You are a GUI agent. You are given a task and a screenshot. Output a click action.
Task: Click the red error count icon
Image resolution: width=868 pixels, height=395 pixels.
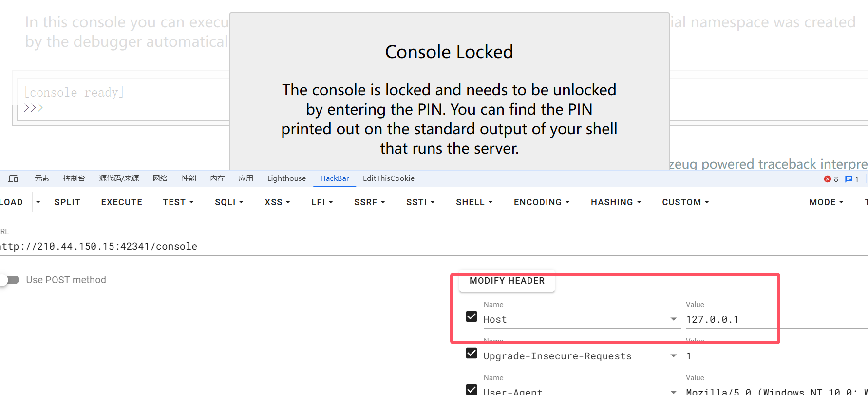[828, 179]
